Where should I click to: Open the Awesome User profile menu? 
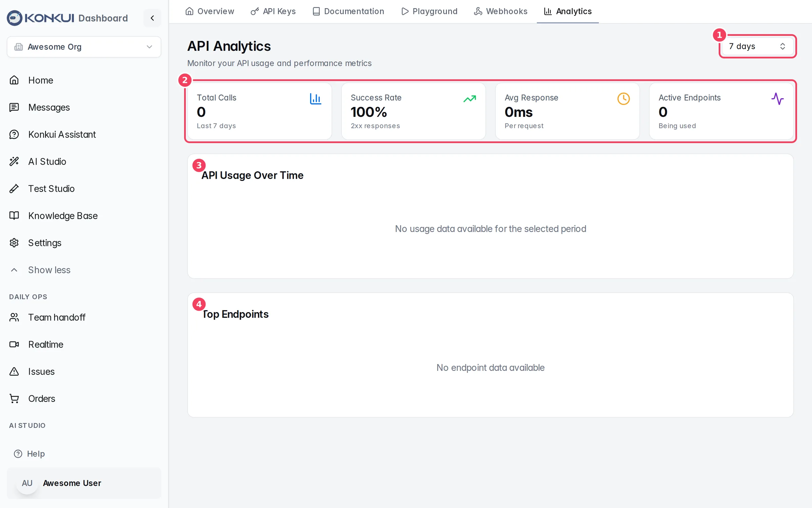coord(84,483)
